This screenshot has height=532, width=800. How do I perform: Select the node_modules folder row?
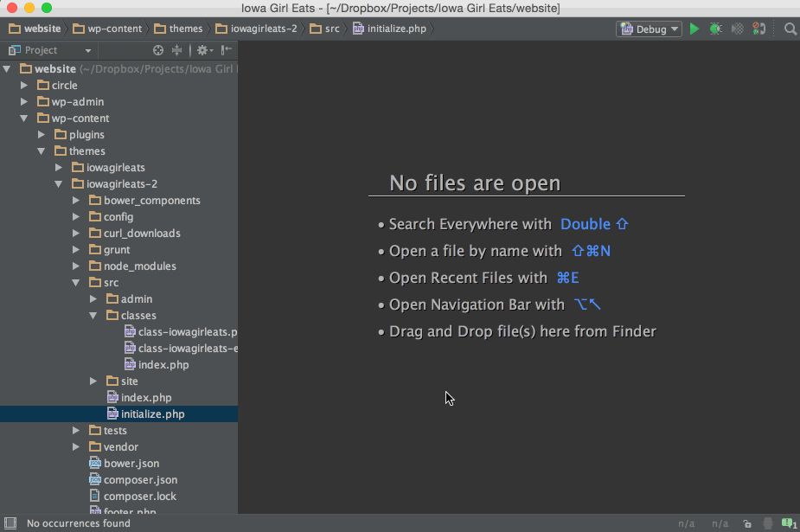click(x=118, y=266)
